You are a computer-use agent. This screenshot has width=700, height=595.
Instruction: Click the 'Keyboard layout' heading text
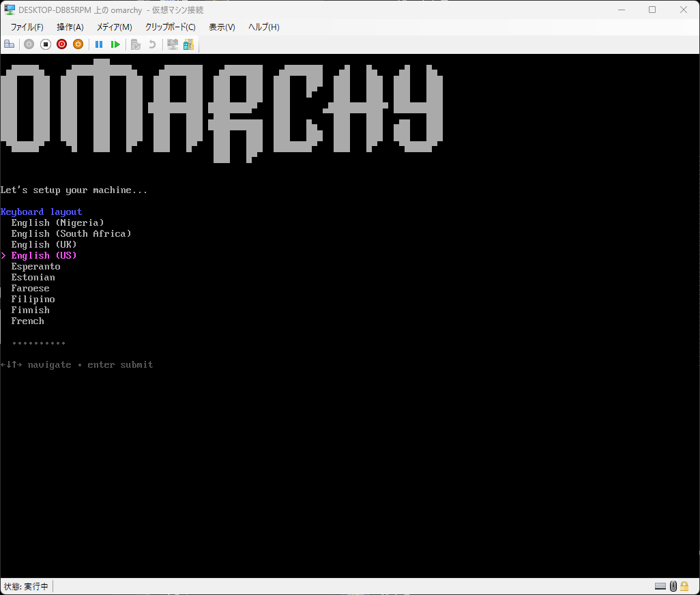(41, 212)
